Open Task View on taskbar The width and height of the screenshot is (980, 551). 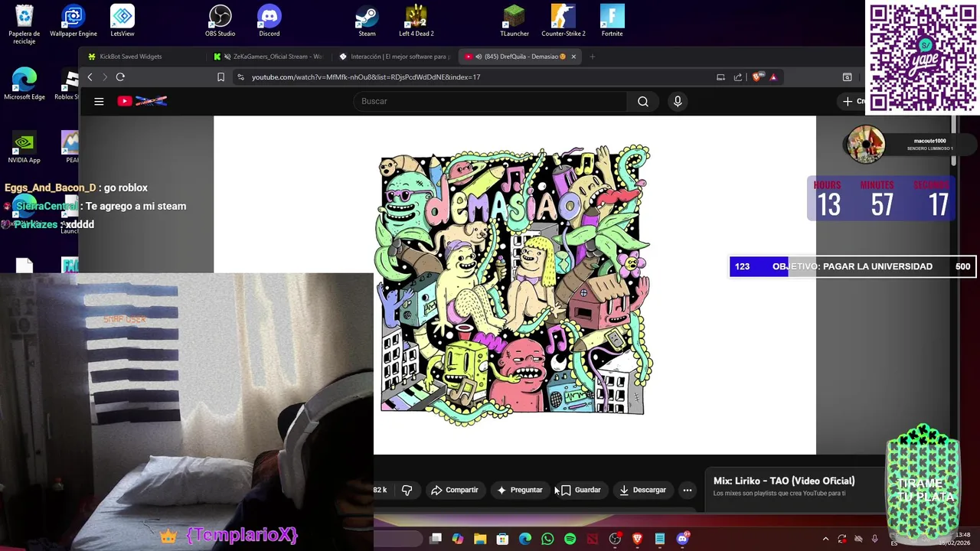tap(436, 539)
